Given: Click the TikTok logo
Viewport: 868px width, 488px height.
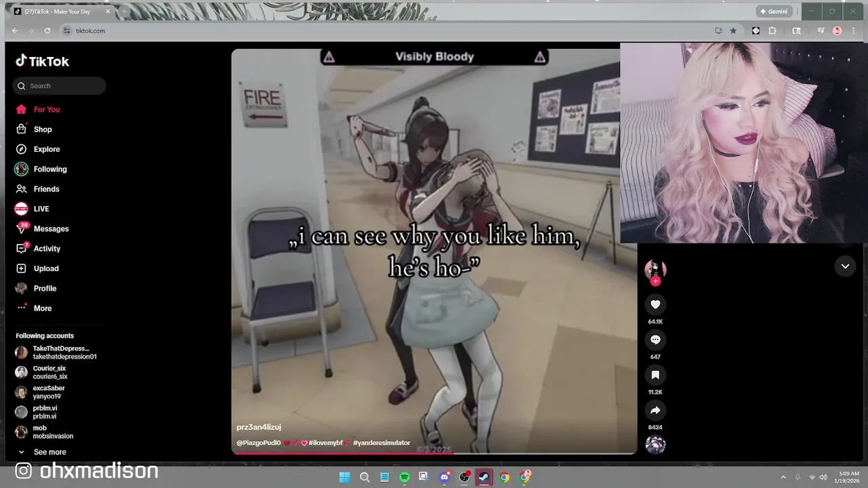Looking at the screenshot, I should tap(42, 61).
